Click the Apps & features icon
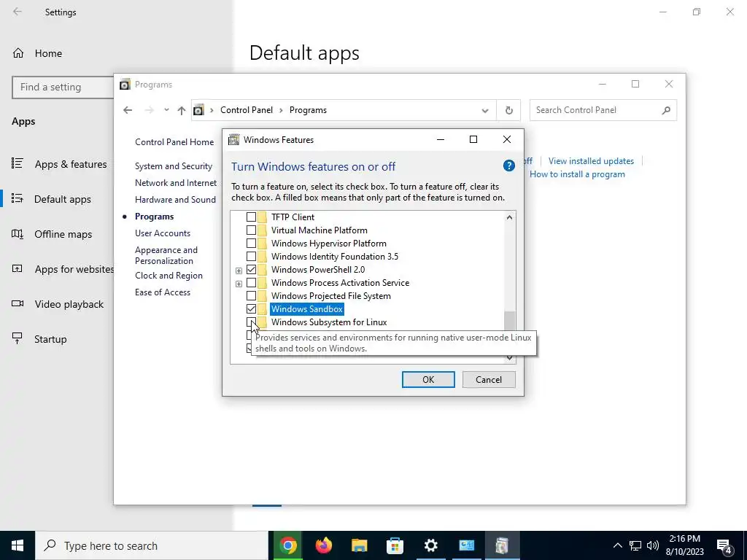The width and height of the screenshot is (747, 560). click(18, 164)
